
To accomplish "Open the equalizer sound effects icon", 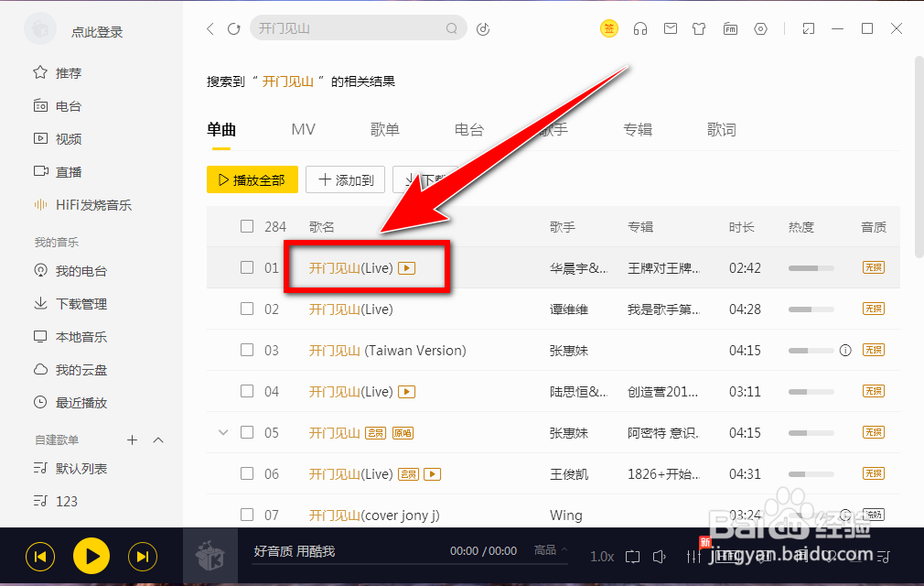I will tap(693, 557).
